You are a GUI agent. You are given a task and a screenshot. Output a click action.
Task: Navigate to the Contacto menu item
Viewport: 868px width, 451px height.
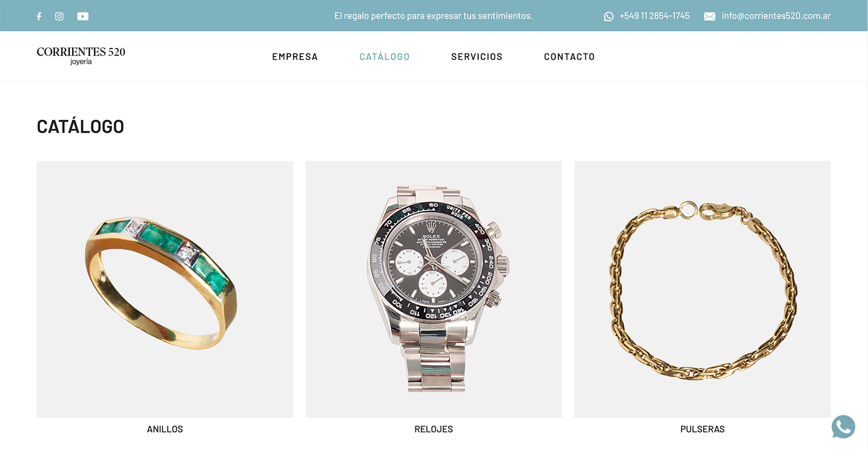coord(569,57)
